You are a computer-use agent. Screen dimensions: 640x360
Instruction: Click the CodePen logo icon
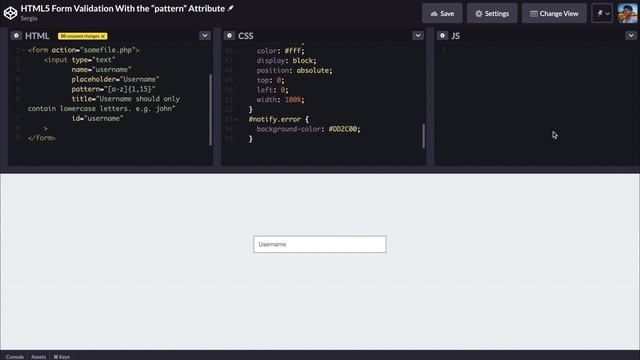click(x=10, y=13)
